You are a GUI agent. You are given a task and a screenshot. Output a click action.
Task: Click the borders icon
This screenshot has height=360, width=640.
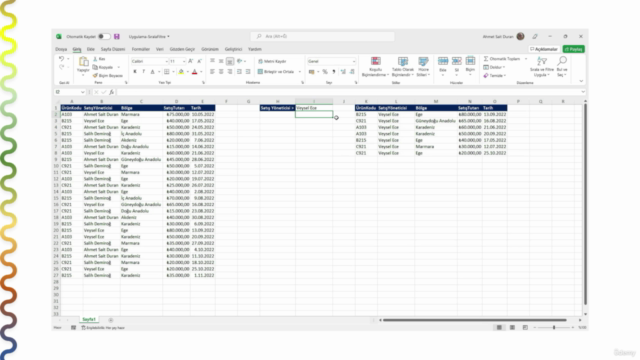pyautogui.click(x=167, y=72)
